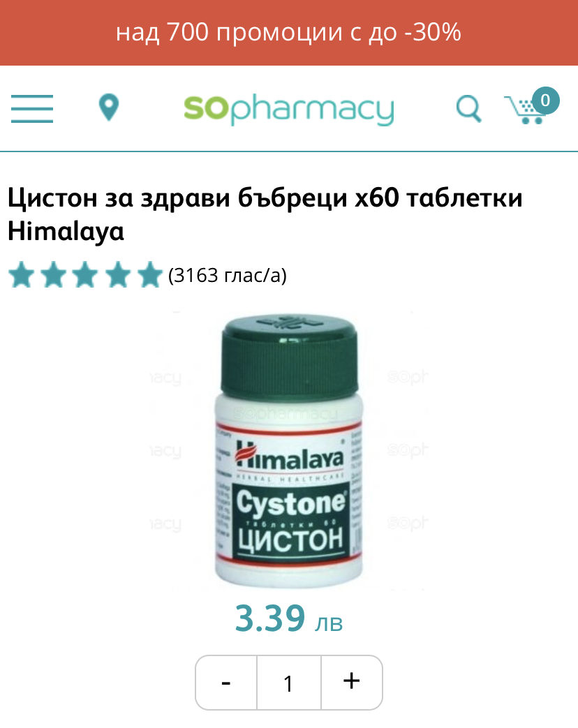Viewport: 578px width, 728px height.
Task: Click the '3163 глас/а' votes count
Action: [228, 275]
